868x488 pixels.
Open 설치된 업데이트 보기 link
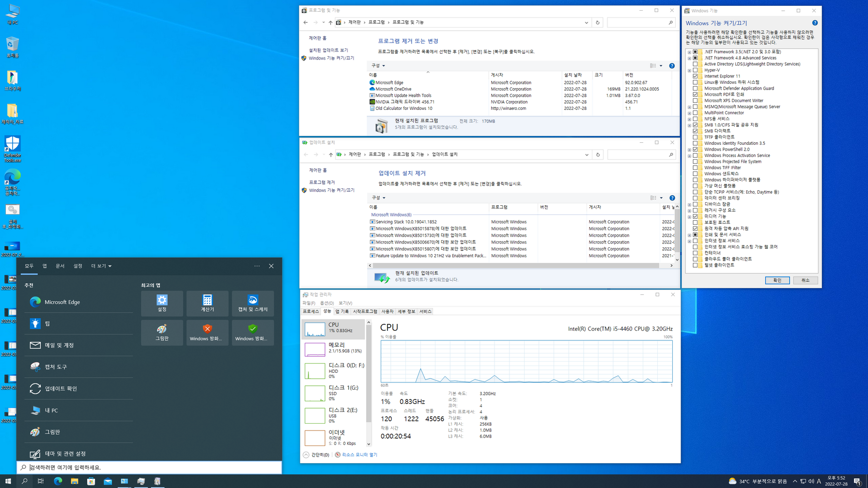tap(328, 50)
